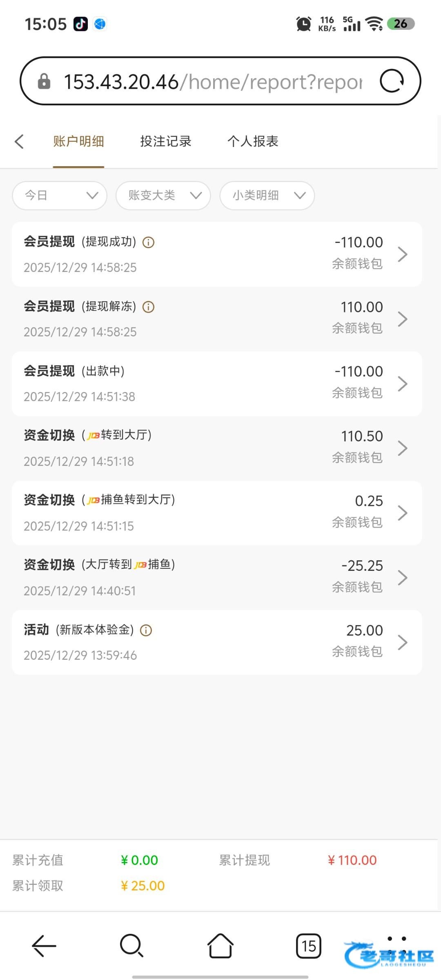Tap the back arrow beside 账户明细
This screenshot has width=441, height=980.
coord(19,142)
